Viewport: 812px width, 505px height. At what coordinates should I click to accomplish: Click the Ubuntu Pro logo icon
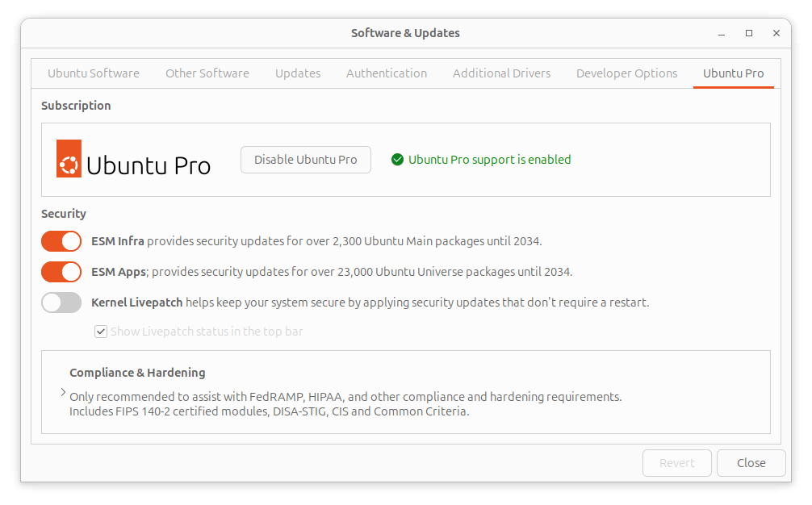pyautogui.click(x=69, y=158)
